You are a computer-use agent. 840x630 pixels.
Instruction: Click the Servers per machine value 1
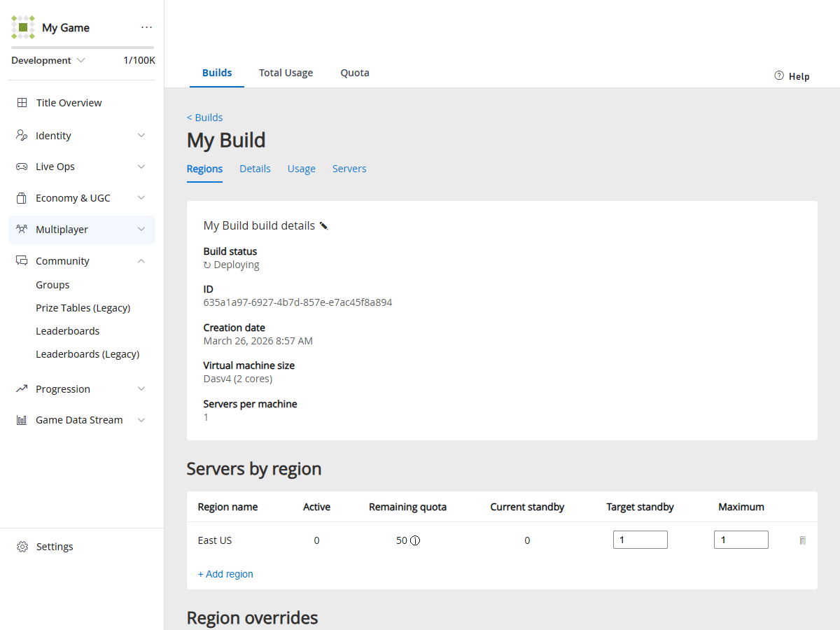point(206,417)
